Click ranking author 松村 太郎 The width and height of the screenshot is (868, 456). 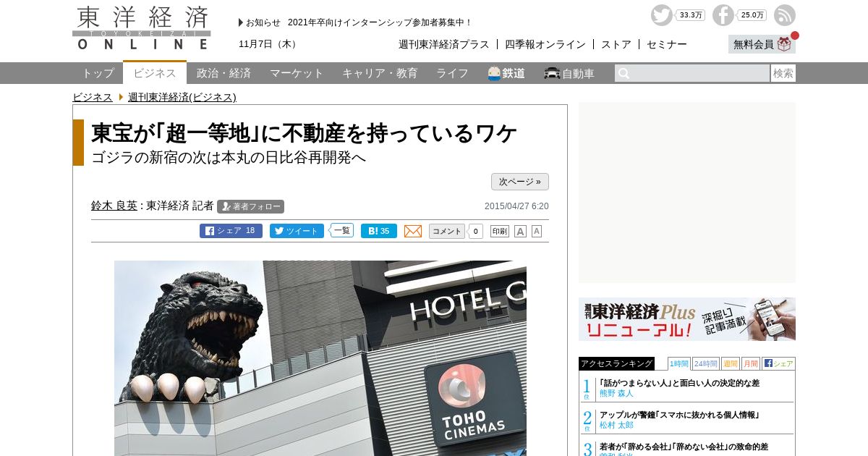click(x=616, y=425)
